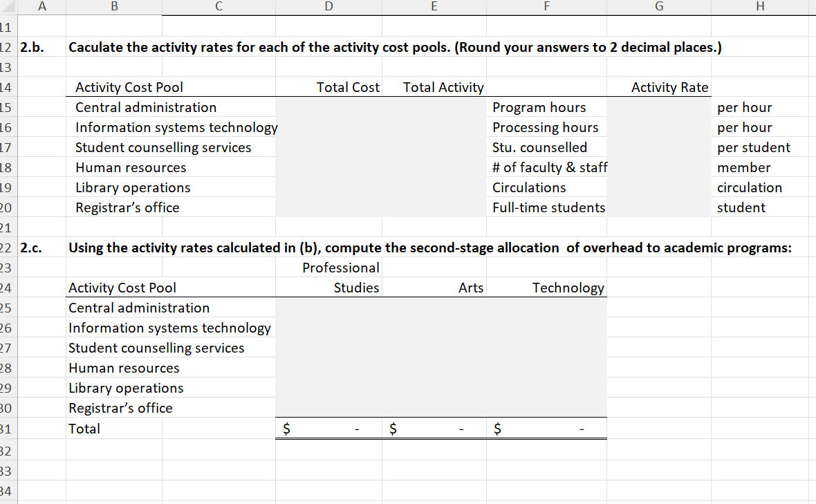Select column H header

pyautogui.click(x=760, y=6)
